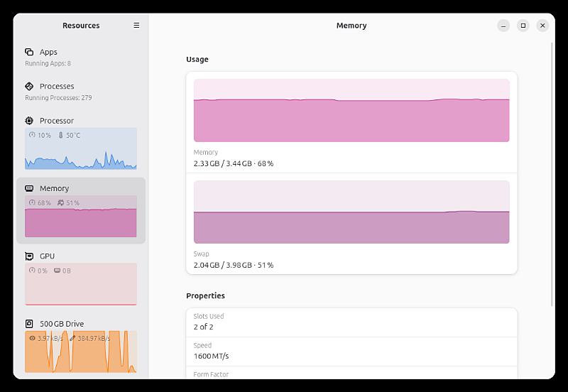Screen dimensions: 568x392
Task: Click the swap usage graph
Action: click(x=351, y=212)
